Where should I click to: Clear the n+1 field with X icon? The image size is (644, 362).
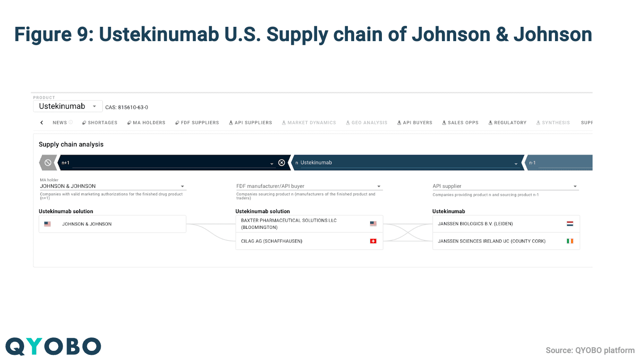point(282,163)
